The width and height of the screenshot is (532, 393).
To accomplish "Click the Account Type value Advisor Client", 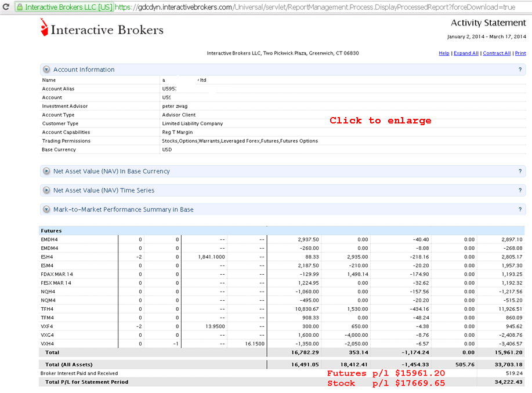I will pyautogui.click(x=179, y=115).
